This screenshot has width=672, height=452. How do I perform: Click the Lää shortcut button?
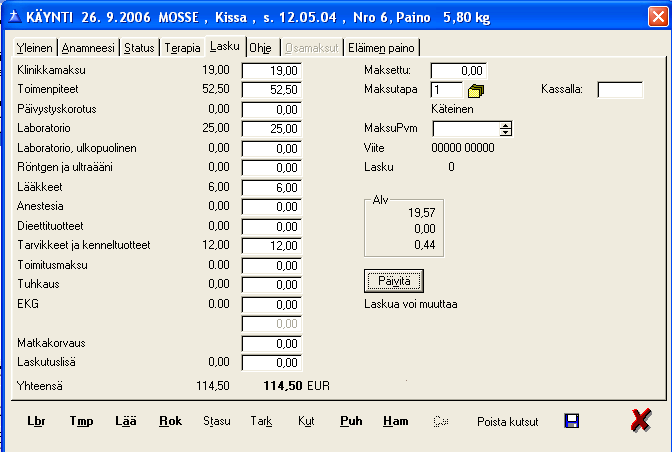126,421
